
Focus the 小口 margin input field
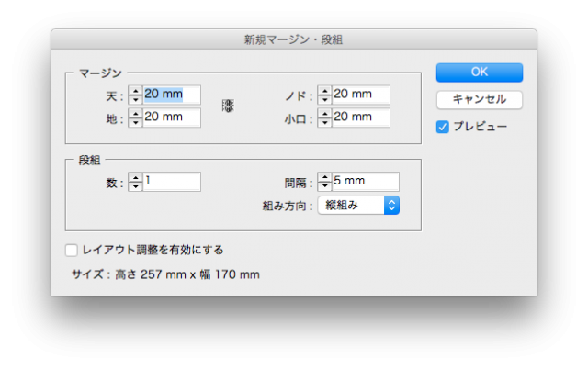(x=360, y=117)
